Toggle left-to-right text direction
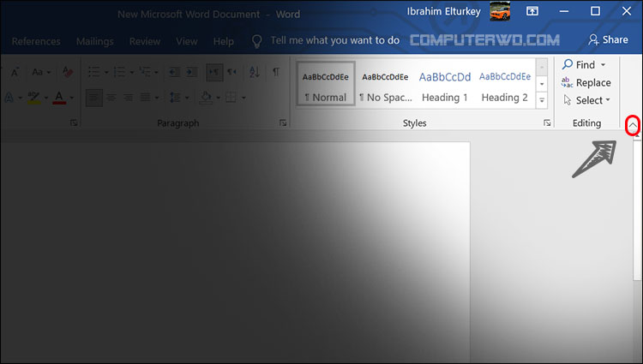 point(214,72)
